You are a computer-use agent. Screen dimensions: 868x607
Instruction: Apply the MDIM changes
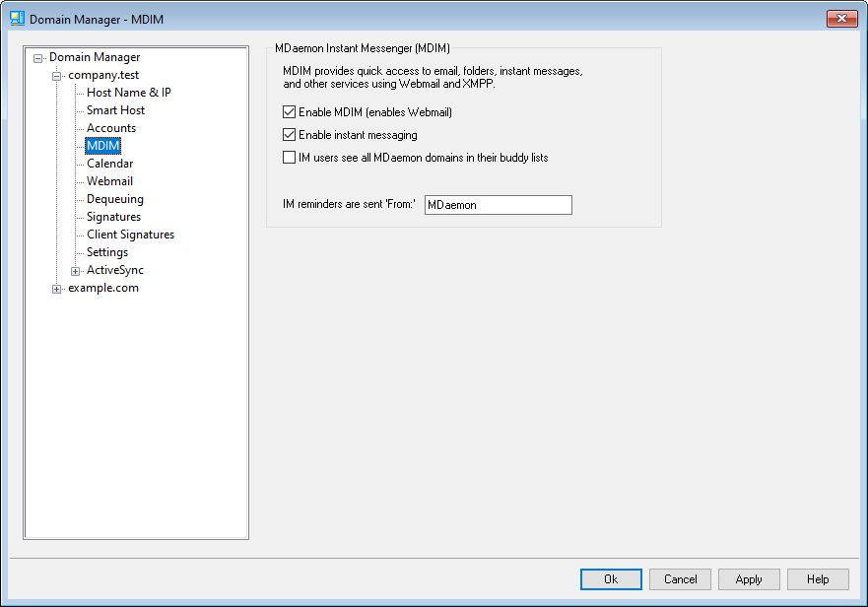(x=749, y=579)
